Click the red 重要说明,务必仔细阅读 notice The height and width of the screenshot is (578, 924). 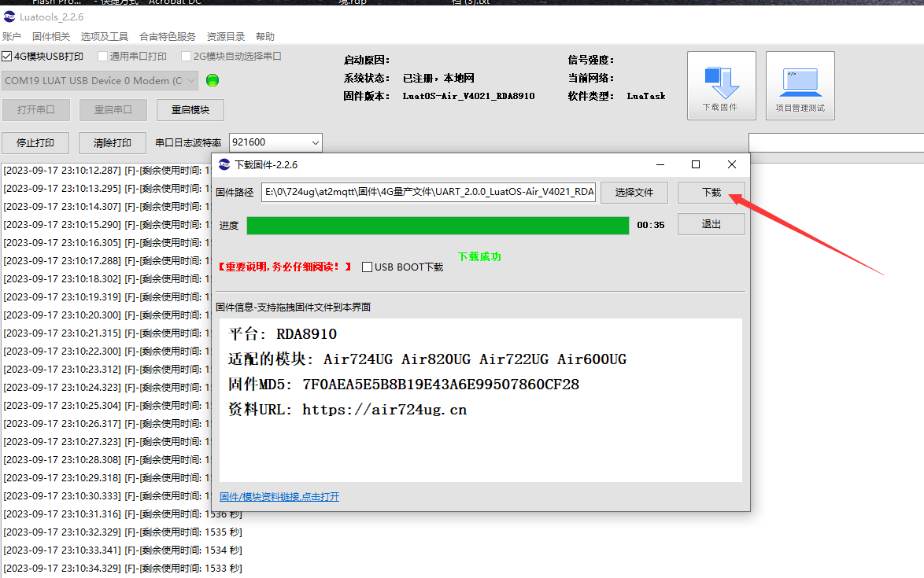click(x=285, y=267)
